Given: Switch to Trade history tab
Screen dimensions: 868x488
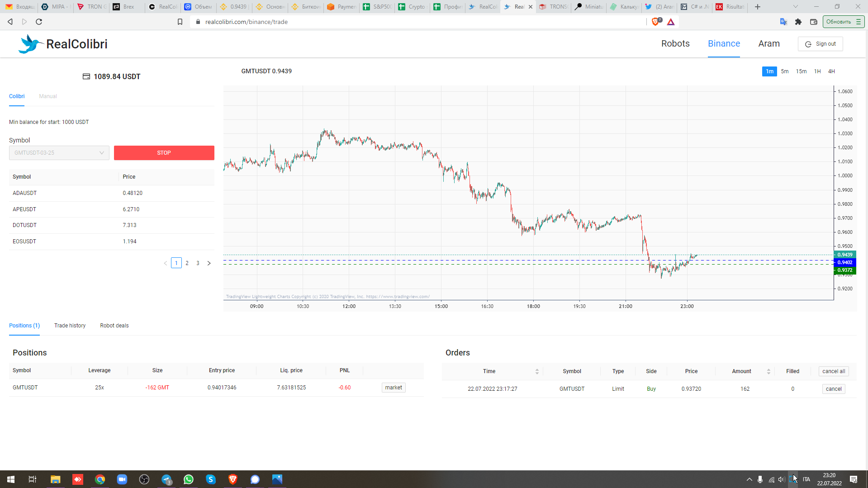Looking at the screenshot, I should tap(70, 326).
